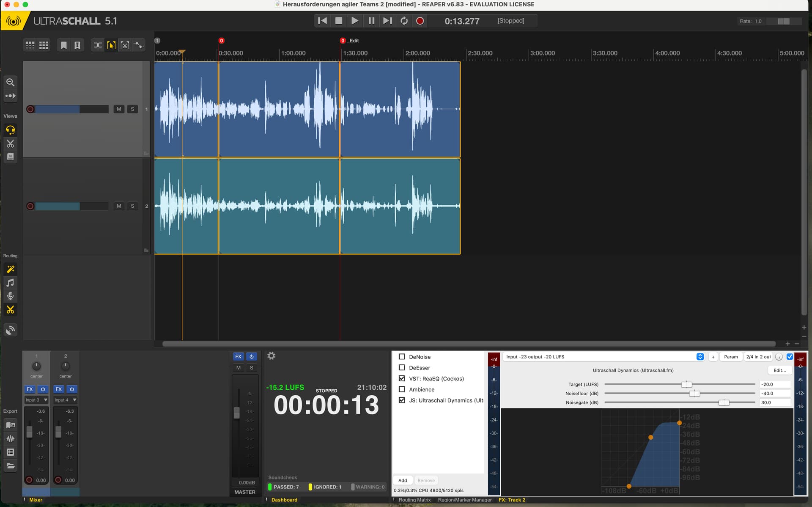Viewport: 812px width, 507px height.
Task: Open Input 4 dropdown on mixer channel 2
Action: click(x=66, y=400)
